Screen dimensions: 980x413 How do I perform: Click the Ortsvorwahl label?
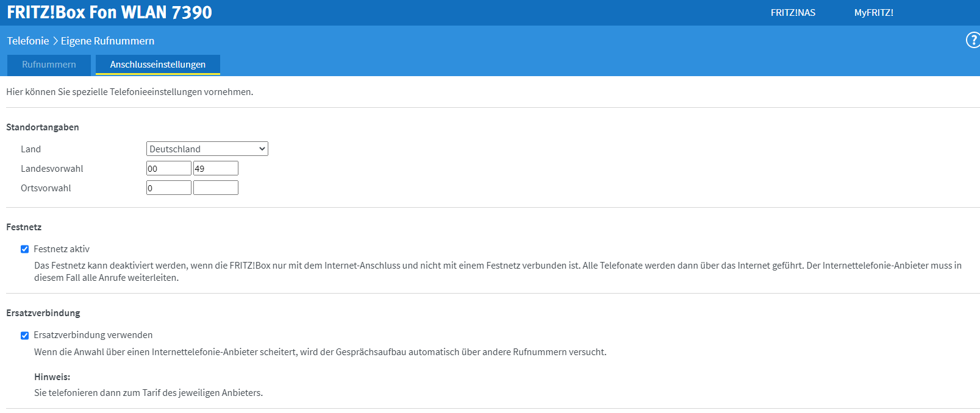tap(46, 188)
